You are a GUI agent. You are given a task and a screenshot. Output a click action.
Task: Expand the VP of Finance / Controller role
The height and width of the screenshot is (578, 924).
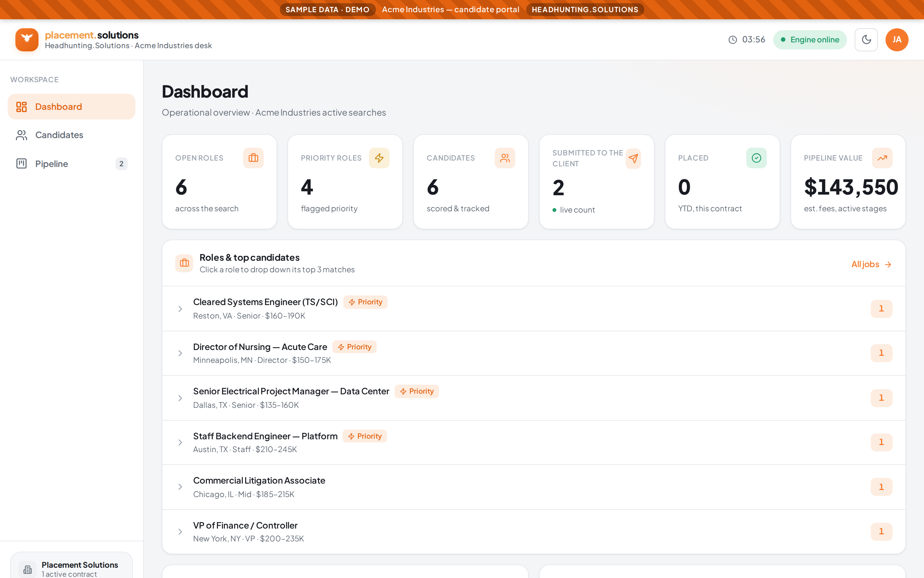534,532
